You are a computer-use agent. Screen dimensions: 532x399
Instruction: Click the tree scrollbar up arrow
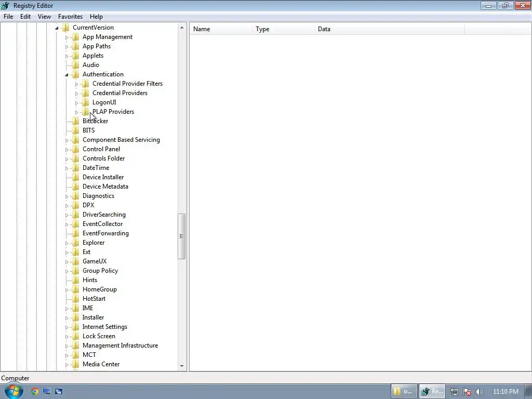click(x=182, y=28)
